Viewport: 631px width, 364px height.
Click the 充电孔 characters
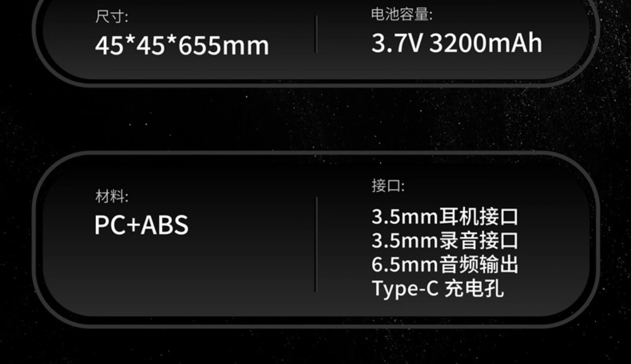(474, 288)
